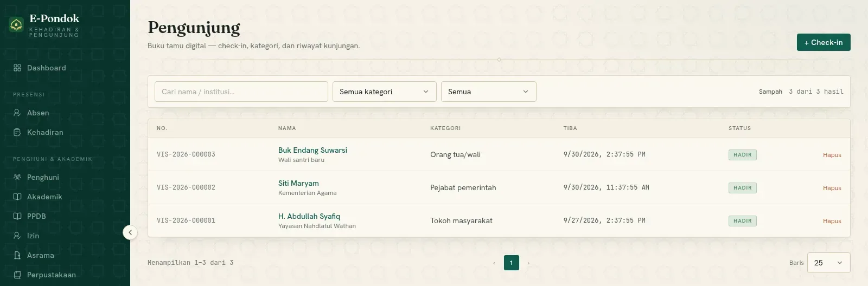The image size is (868, 286).
Task: Open the Baris 25 rows dropdown
Action: [x=828, y=263]
